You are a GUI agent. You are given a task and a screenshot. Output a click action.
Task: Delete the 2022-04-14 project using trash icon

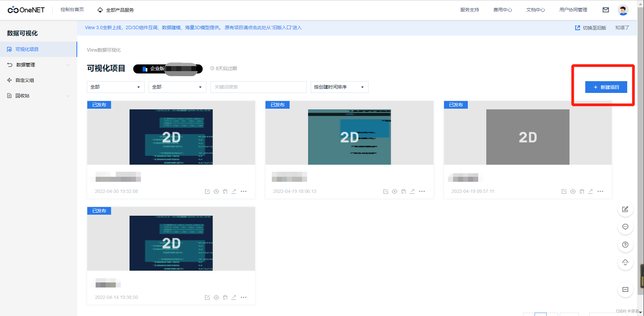pyautogui.click(x=225, y=297)
